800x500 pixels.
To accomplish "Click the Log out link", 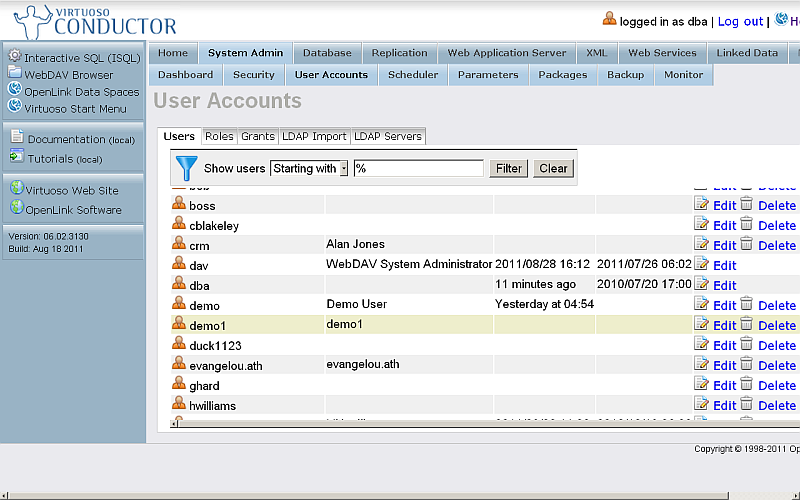I will [740, 21].
